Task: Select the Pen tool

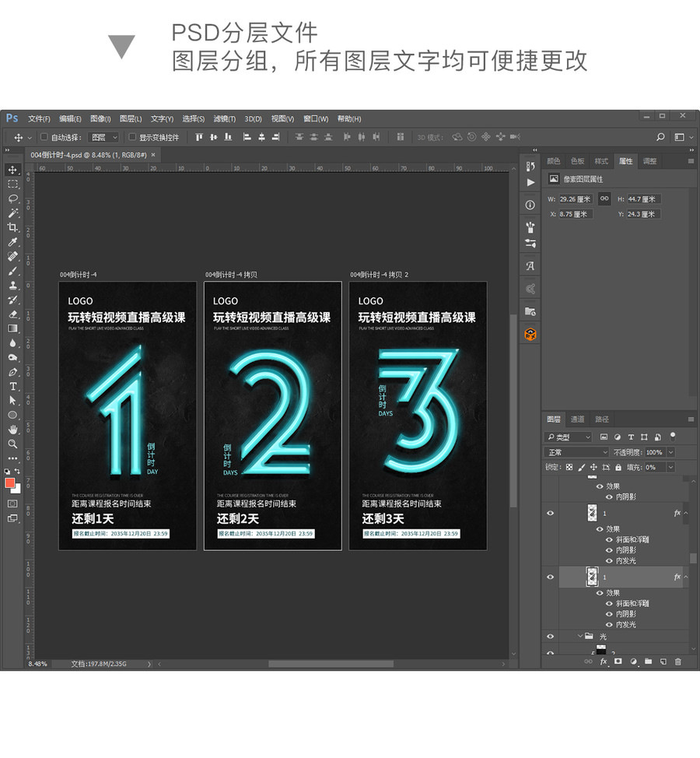Action: click(12, 372)
